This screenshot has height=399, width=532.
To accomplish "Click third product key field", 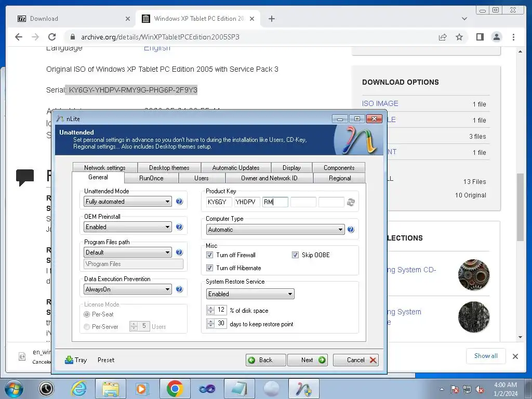I will click(x=275, y=202).
